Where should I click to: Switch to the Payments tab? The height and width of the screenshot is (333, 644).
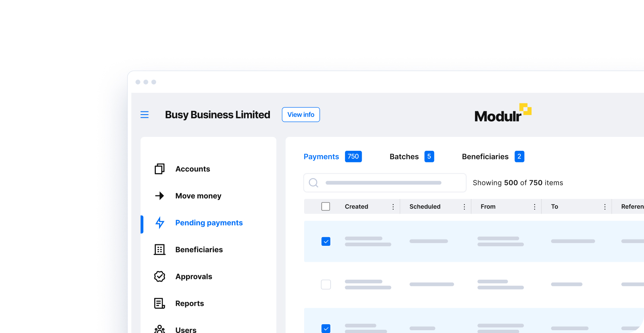321,157
